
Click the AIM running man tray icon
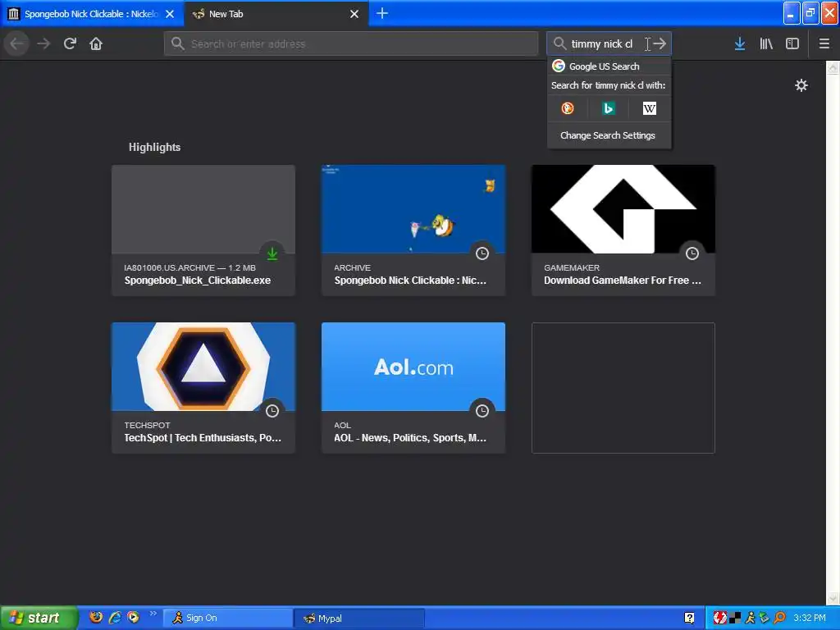coord(750,619)
